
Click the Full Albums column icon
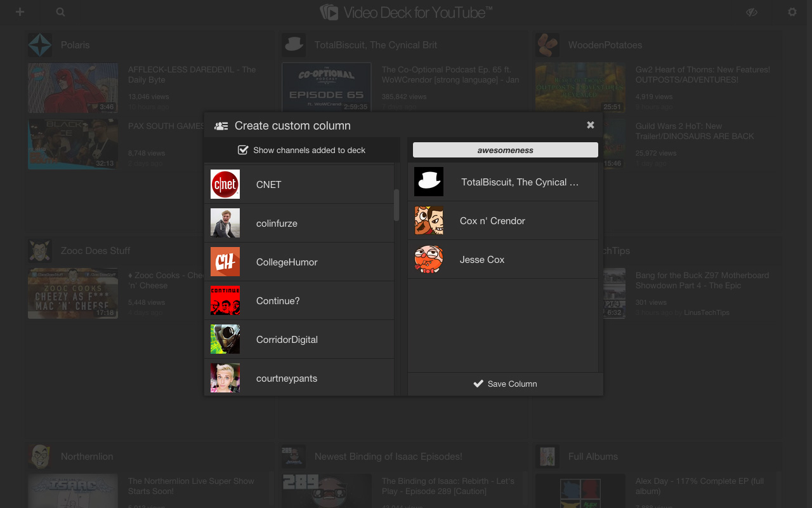coord(547,456)
